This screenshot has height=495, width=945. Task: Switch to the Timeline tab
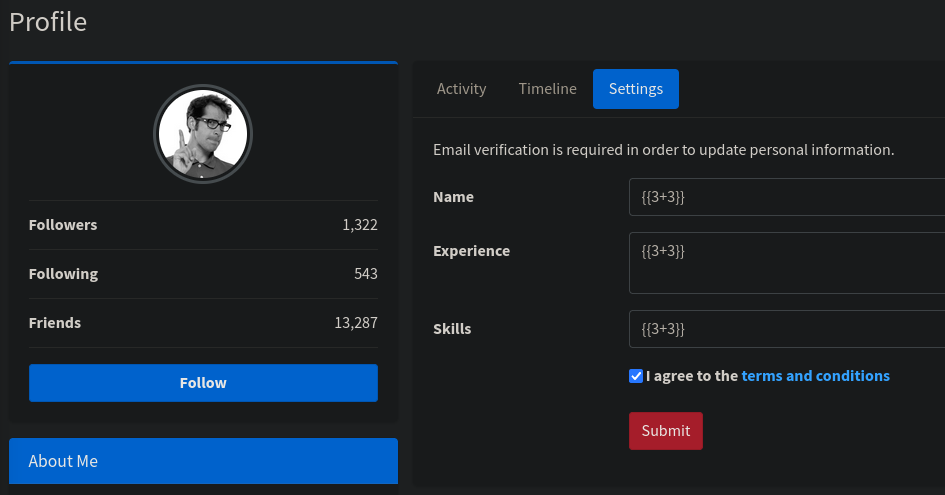pyautogui.click(x=547, y=89)
